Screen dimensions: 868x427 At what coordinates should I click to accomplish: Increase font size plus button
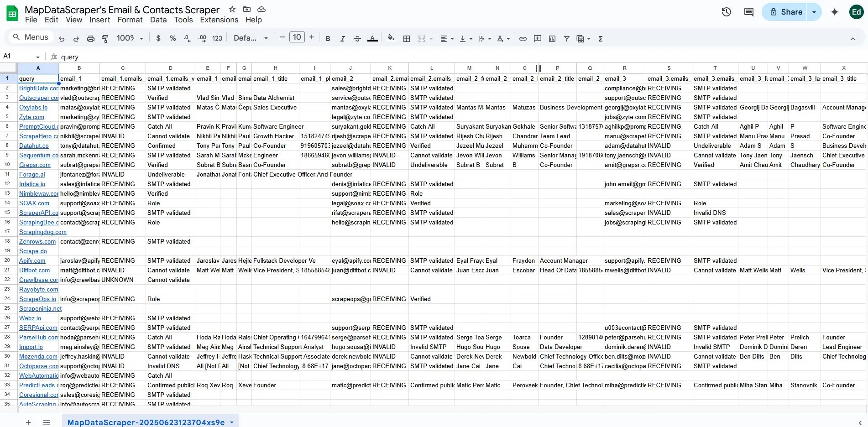click(x=312, y=37)
